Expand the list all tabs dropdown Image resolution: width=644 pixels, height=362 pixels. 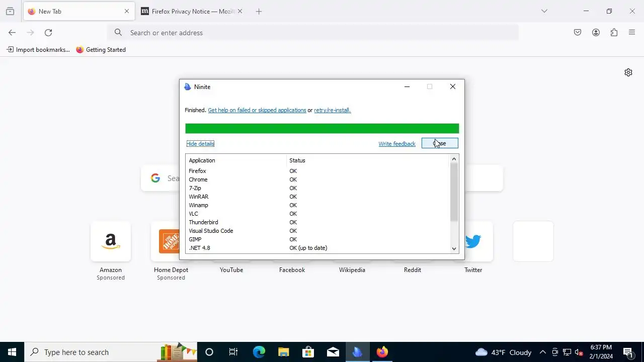[544, 11]
